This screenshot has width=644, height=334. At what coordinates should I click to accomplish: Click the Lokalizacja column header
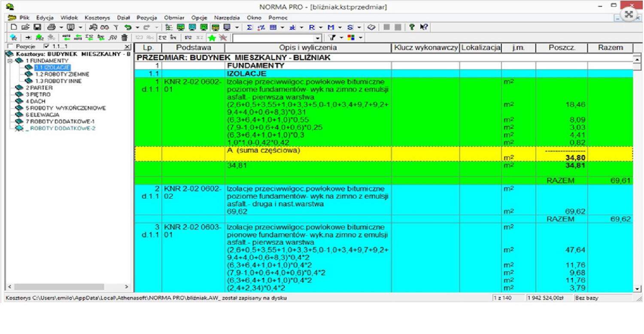click(x=480, y=48)
